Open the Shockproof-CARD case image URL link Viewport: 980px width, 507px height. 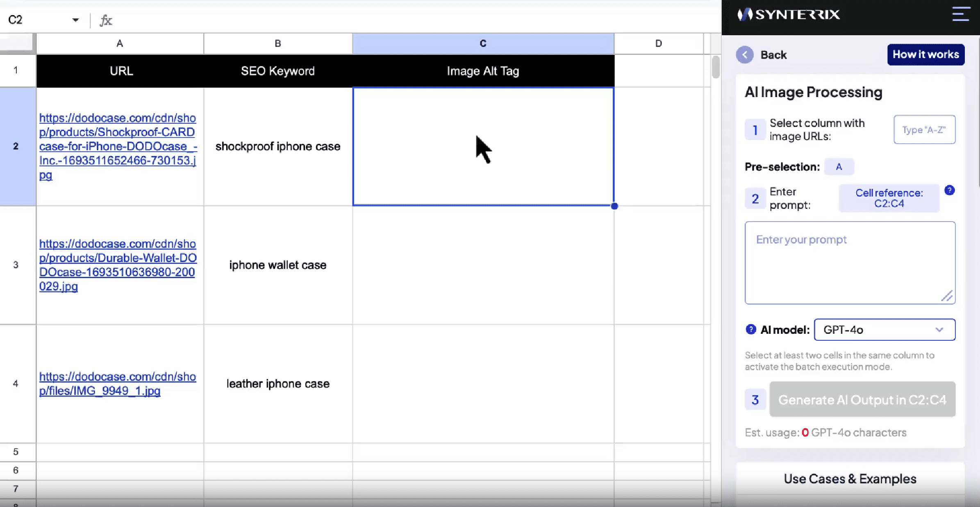[118, 146]
